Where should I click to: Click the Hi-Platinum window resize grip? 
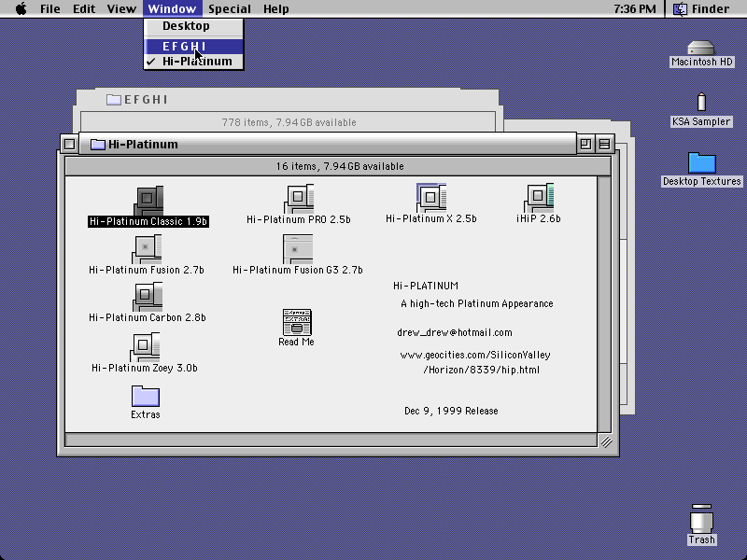point(605,441)
